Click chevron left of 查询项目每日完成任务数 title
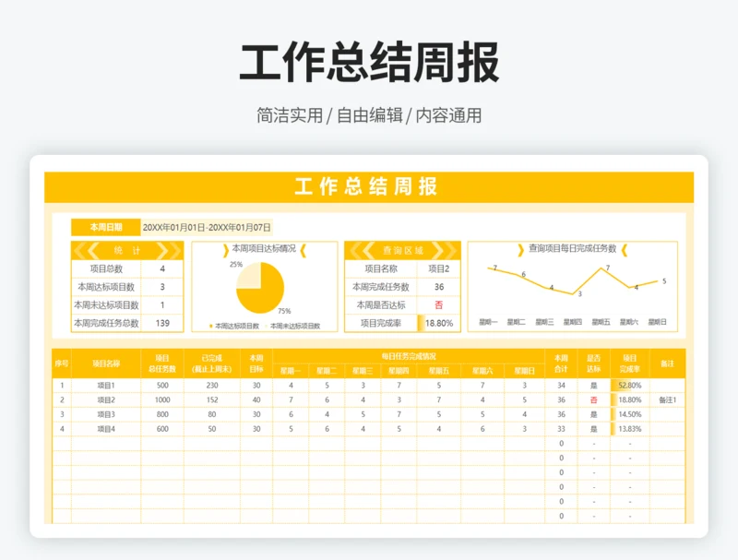The height and width of the screenshot is (560, 738). (x=521, y=249)
